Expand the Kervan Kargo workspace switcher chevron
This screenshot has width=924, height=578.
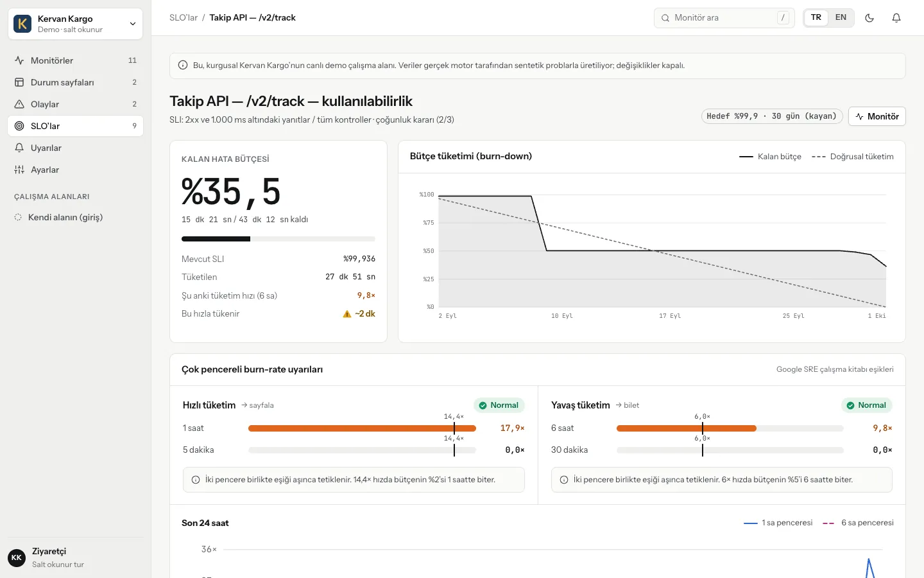click(133, 24)
